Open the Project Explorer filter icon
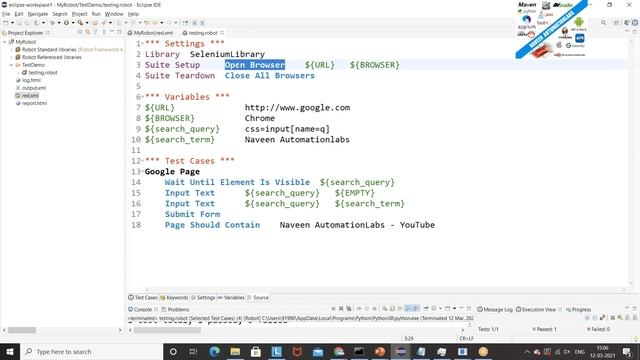This screenshot has width=640, height=360. pyautogui.click(x=96, y=32)
